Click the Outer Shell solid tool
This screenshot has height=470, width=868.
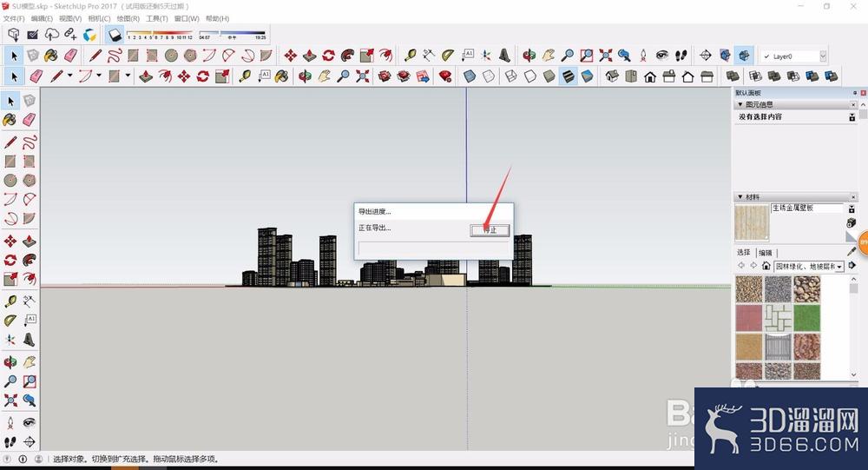[733, 76]
